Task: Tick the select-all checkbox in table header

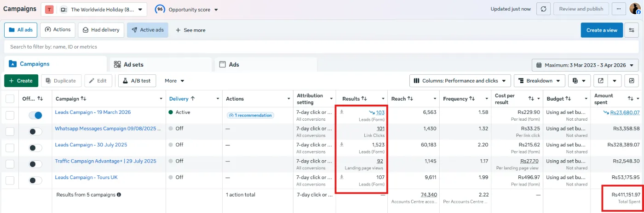Action: point(10,99)
